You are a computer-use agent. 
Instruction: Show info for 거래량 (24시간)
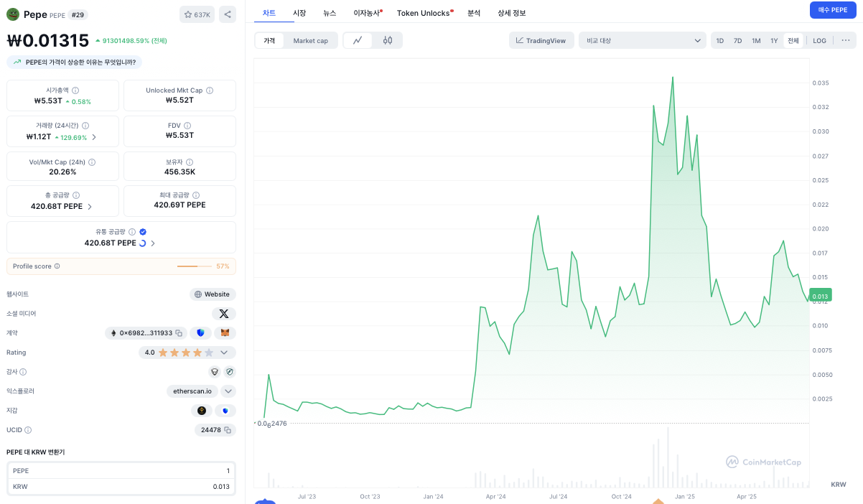coord(85,126)
